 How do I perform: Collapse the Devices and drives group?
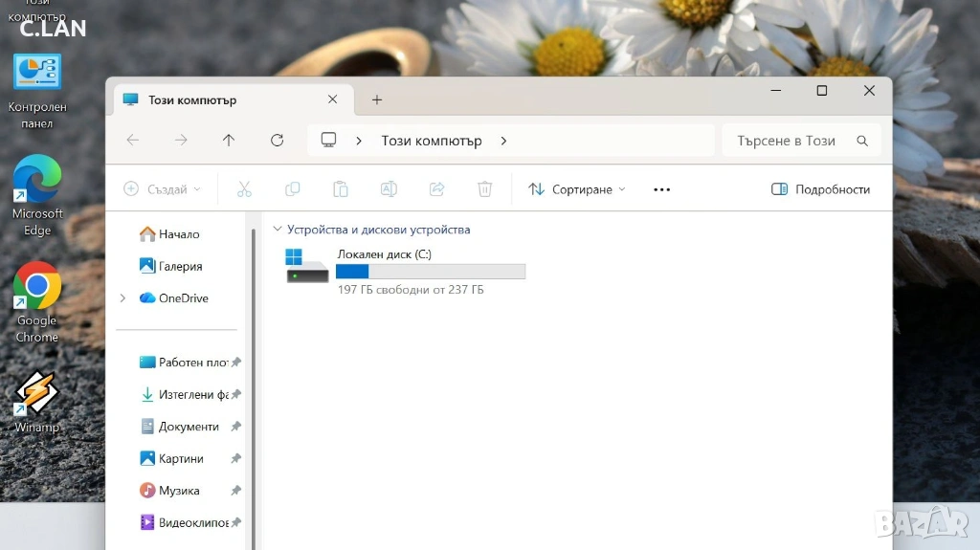(278, 230)
